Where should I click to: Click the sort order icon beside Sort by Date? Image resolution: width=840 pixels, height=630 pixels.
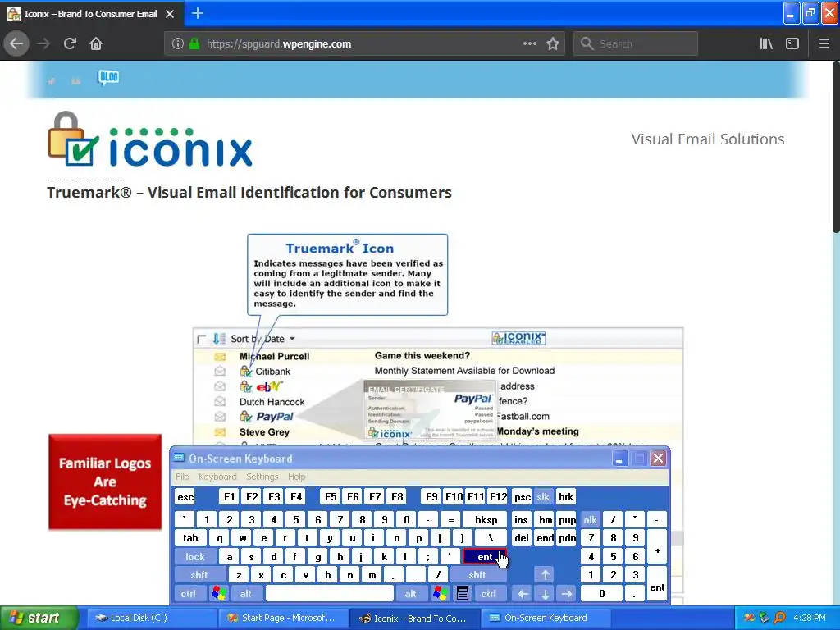219,339
